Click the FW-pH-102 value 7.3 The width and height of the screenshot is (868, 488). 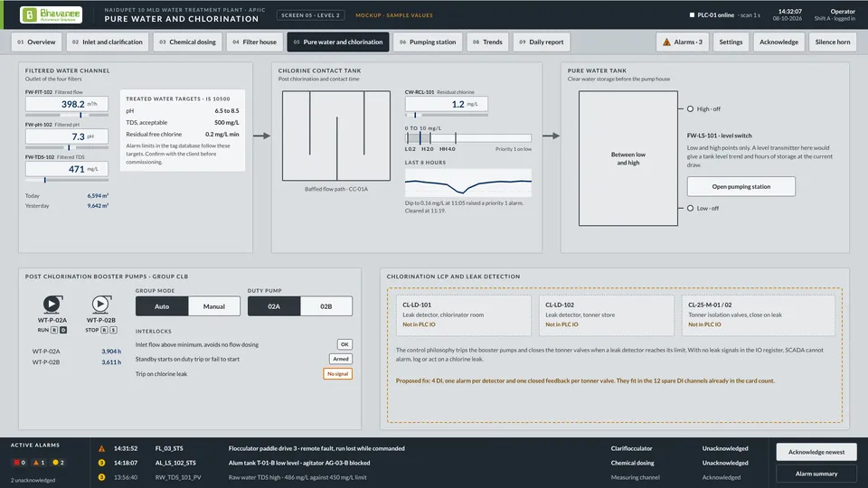coord(67,136)
